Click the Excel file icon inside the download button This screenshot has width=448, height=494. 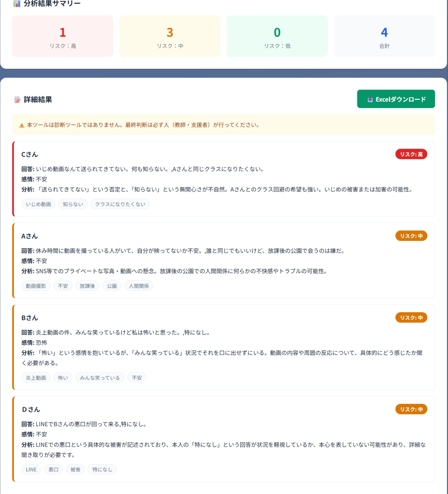(x=370, y=99)
